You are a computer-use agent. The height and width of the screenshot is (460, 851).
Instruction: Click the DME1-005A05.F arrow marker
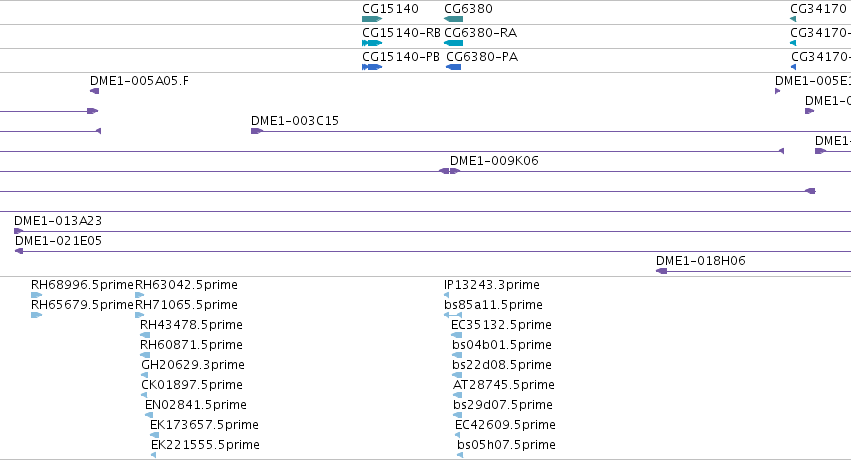tap(94, 91)
